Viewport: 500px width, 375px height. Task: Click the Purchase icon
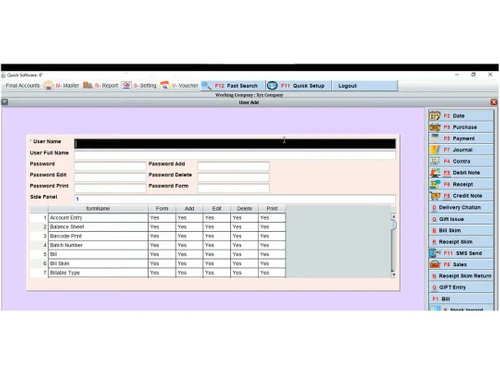[435, 127]
